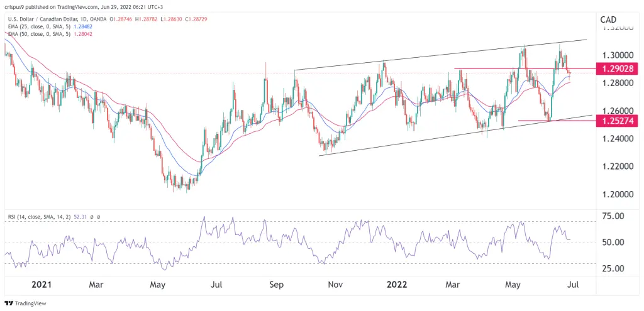This screenshot has height=311, width=644.
Task: Click the 1.24000 price axis value
Action: pos(618,139)
